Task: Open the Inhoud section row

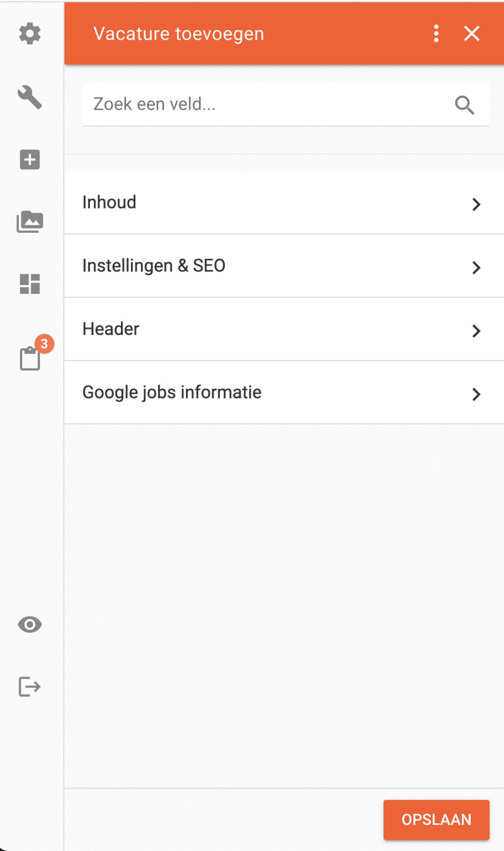Action: (284, 203)
